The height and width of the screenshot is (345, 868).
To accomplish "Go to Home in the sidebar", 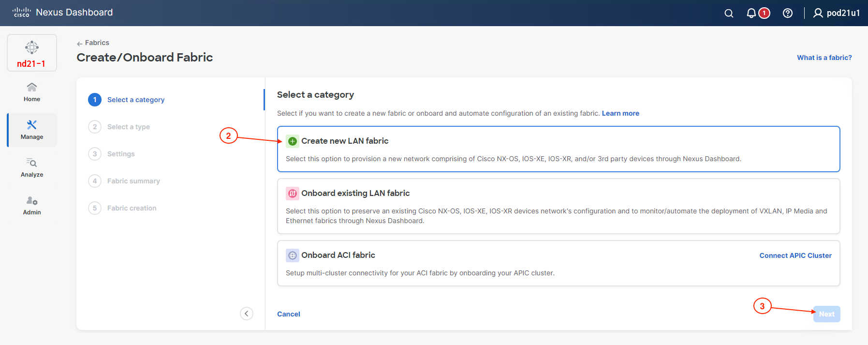I will (x=32, y=91).
